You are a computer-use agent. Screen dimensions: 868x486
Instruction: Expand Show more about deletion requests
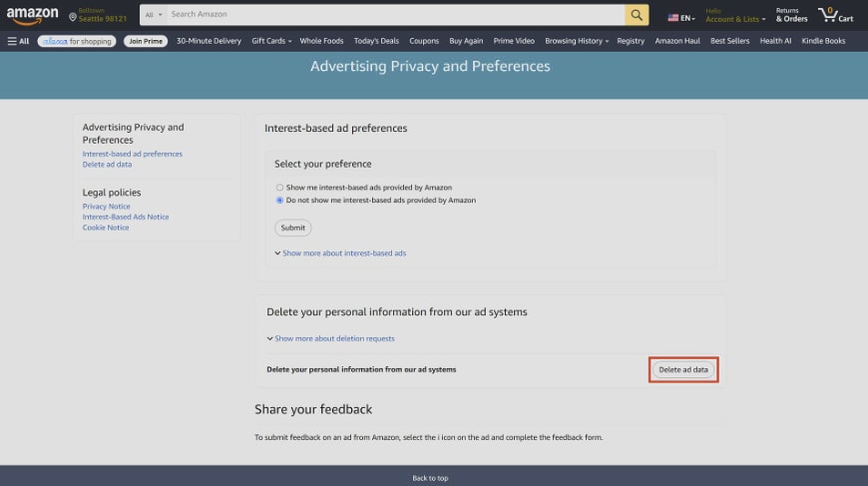coord(331,338)
